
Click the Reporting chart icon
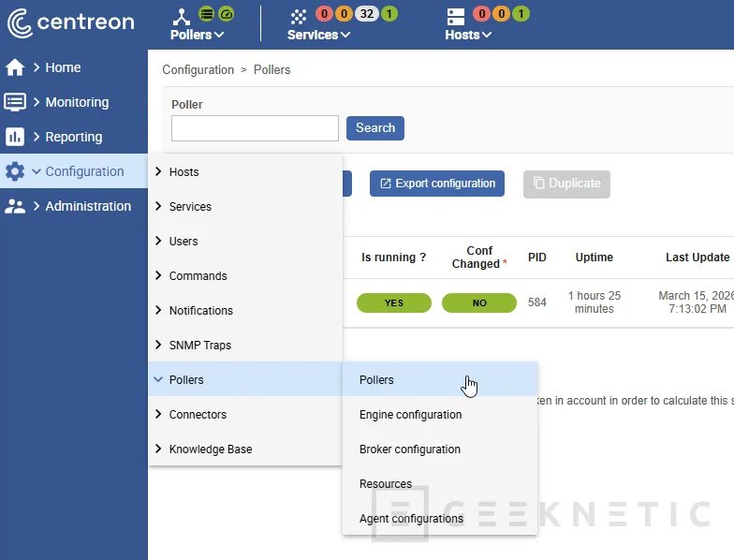[15, 137]
